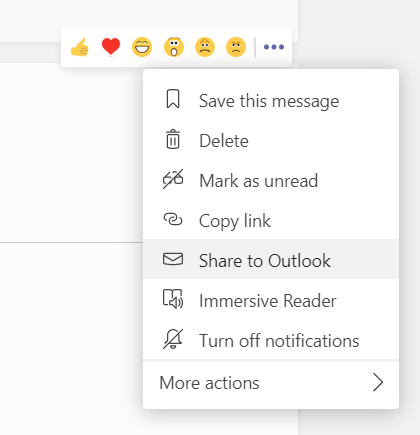
Task: Expand the More actions chevron arrow
Action: pyautogui.click(x=378, y=382)
